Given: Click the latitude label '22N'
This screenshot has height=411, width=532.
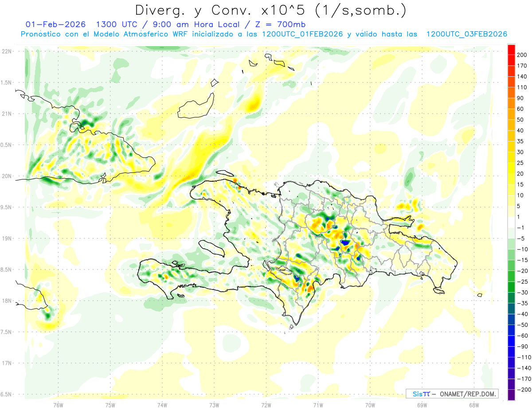Looking at the screenshot, I should (x=6, y=51).
